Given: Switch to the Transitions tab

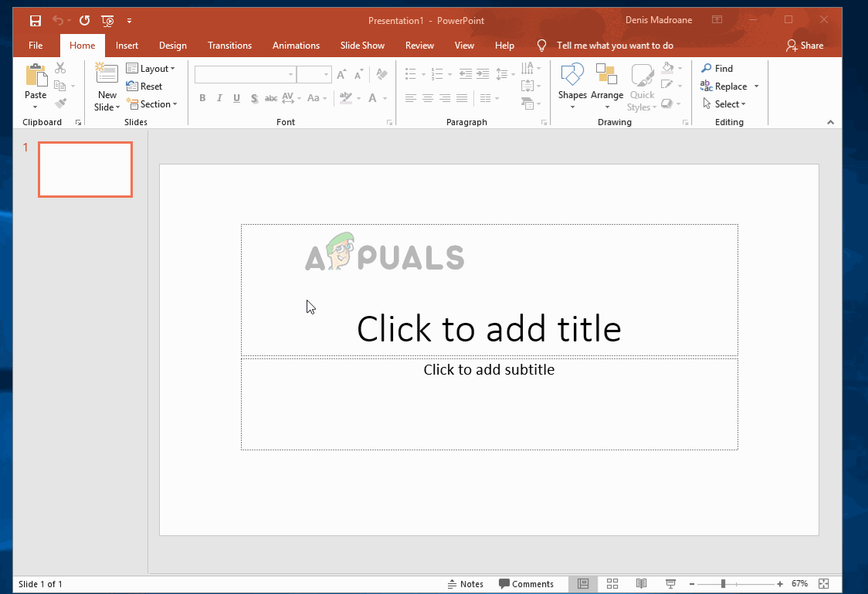Looking at the screenshot, I should 229,46.
